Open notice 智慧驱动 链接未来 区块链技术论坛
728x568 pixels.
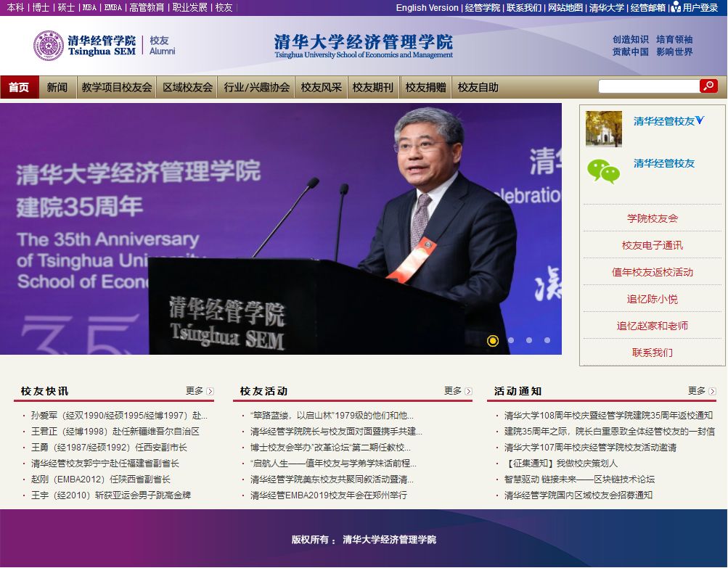tap(579, 479)
